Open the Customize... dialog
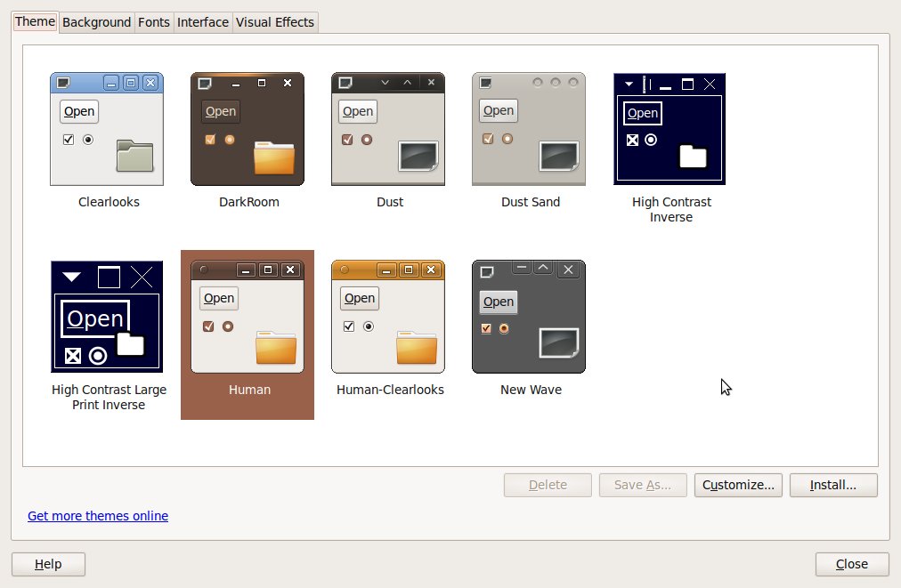 (738, 485)
